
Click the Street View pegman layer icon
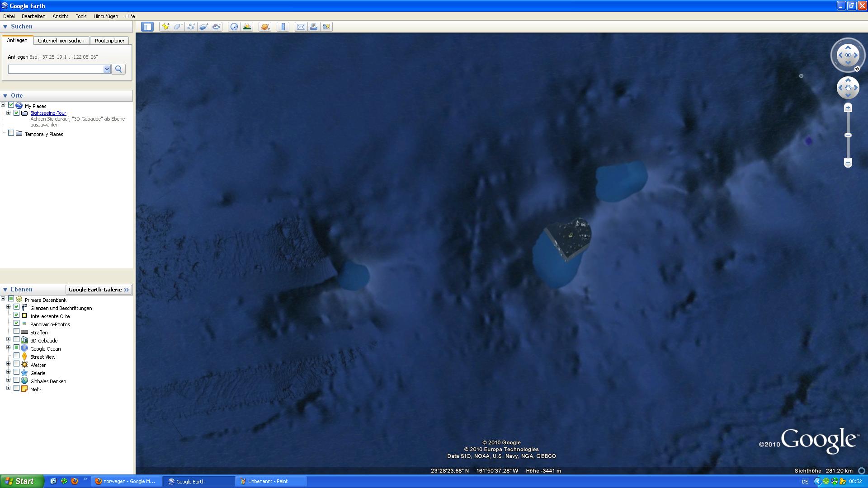point(24,357)
